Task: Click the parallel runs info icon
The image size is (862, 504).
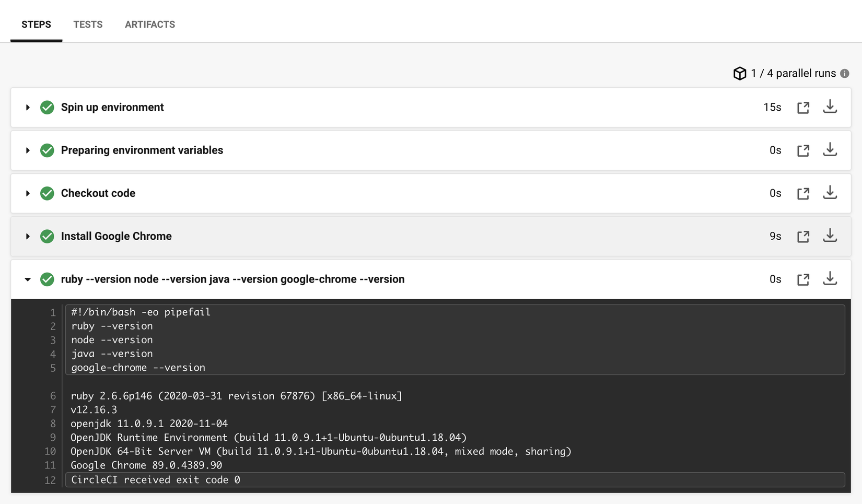Action: [845, 74]
